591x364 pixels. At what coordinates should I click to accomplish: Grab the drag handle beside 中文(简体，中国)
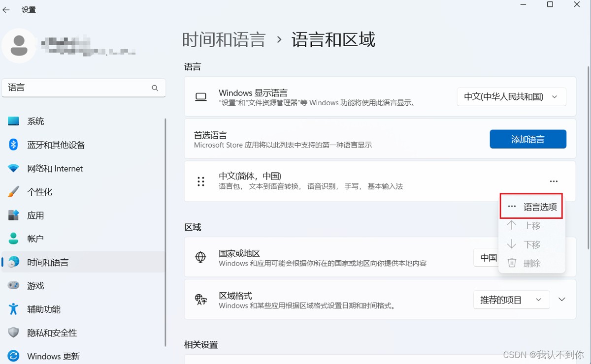click(201, 182)
